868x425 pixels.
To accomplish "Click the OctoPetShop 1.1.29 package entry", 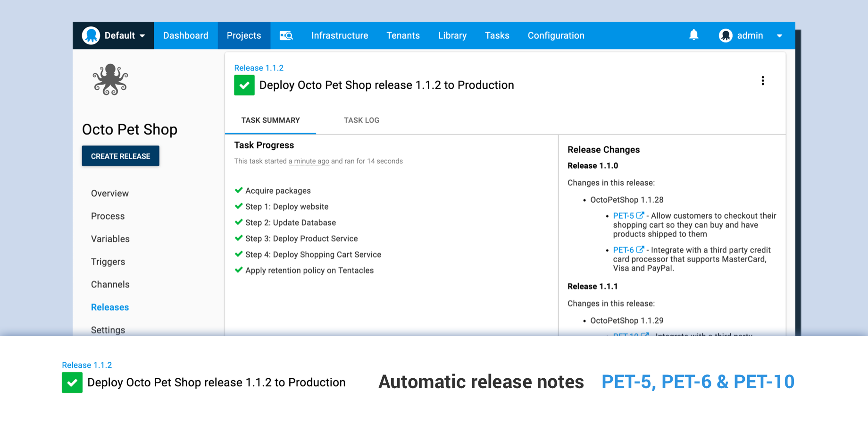I will pyautogui.click(x=627, y=321).
